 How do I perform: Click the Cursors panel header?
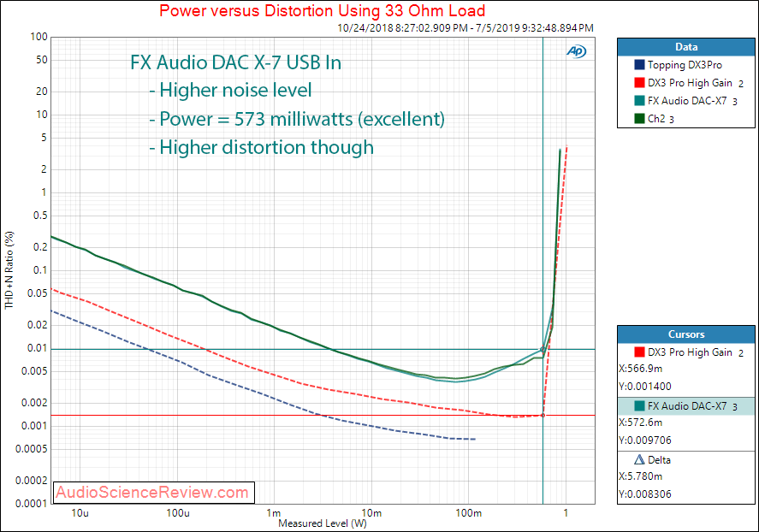point(686,334)
